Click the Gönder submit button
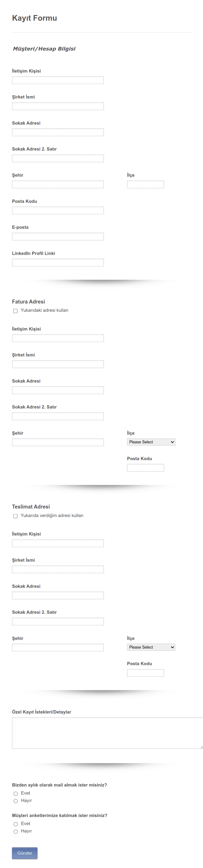This screenshot has height=868, width=203. (x=25, y=853)
